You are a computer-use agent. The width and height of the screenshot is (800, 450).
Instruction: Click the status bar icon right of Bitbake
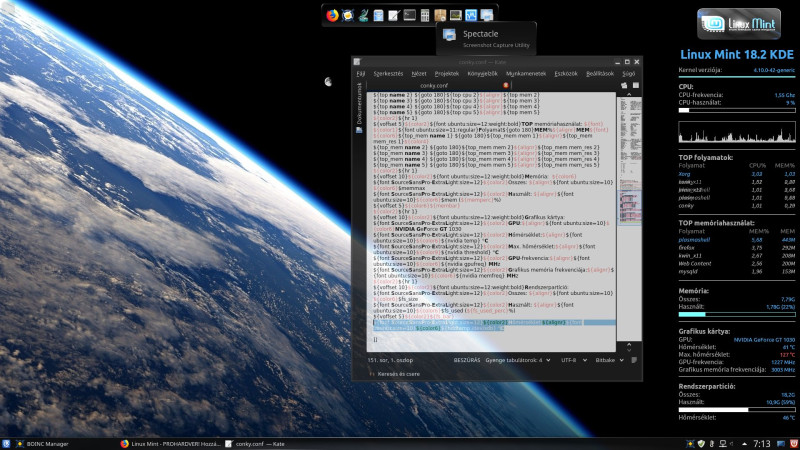(x=634, y=360)
